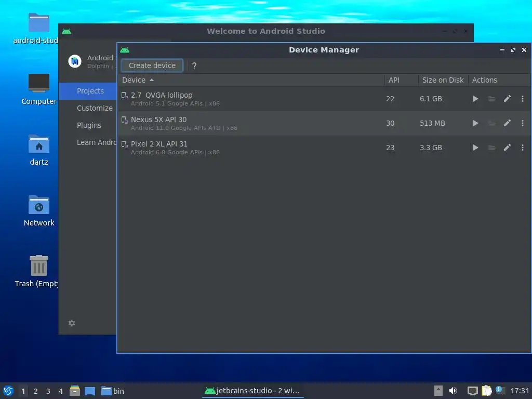Open the file manager taskbar launcher
The image size is (532, 399).
75,391
